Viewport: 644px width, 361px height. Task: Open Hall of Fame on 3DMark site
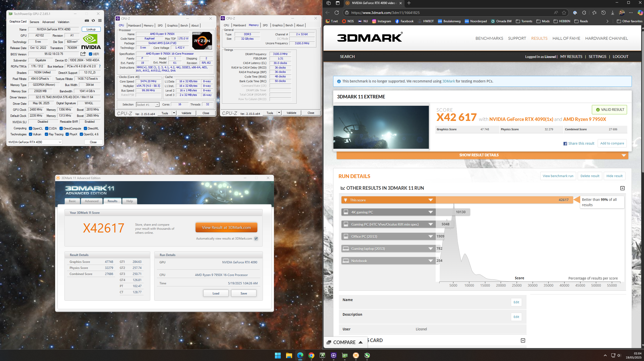566,38
